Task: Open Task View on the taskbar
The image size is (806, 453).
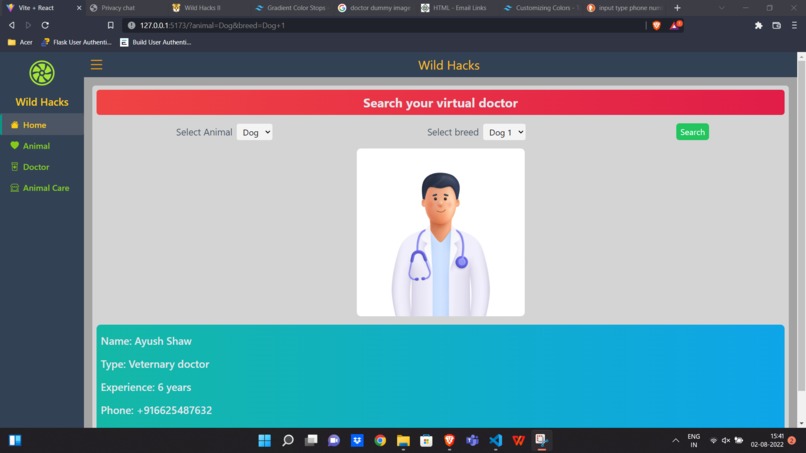Action: click(x=311, y=440)
